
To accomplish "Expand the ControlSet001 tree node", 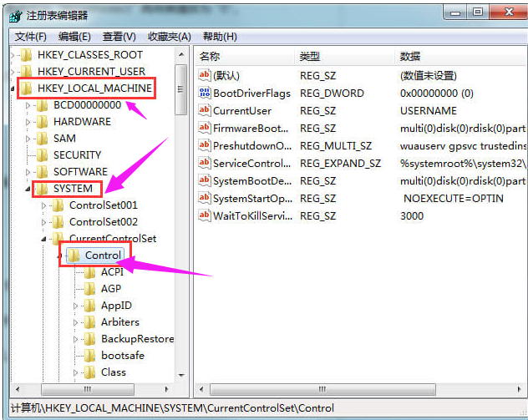I will [43, 205].
